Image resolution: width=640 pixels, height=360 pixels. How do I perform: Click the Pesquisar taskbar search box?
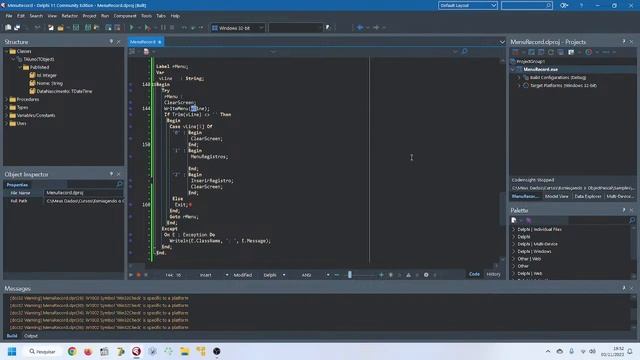tap(42, 351)
